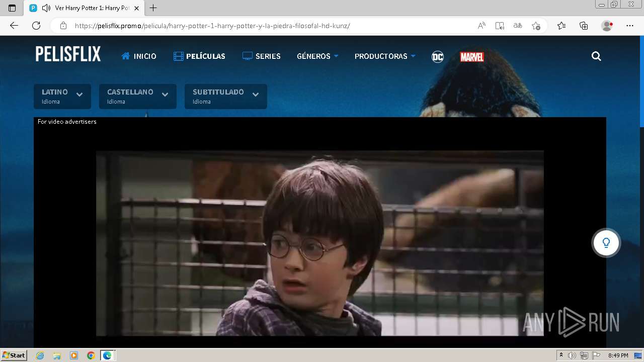Open the site search magnifier
The image size is (644, 362).
pyautogui.click(x=596, y=56)
